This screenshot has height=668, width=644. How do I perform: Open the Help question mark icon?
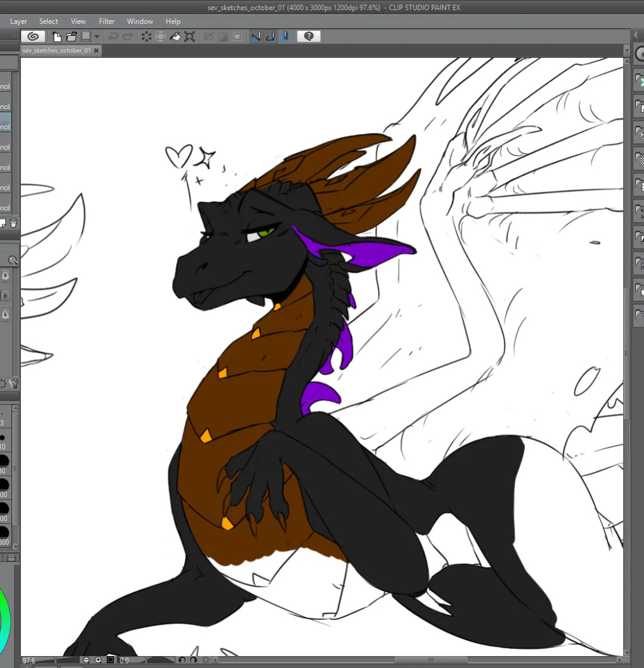point(309,37)
